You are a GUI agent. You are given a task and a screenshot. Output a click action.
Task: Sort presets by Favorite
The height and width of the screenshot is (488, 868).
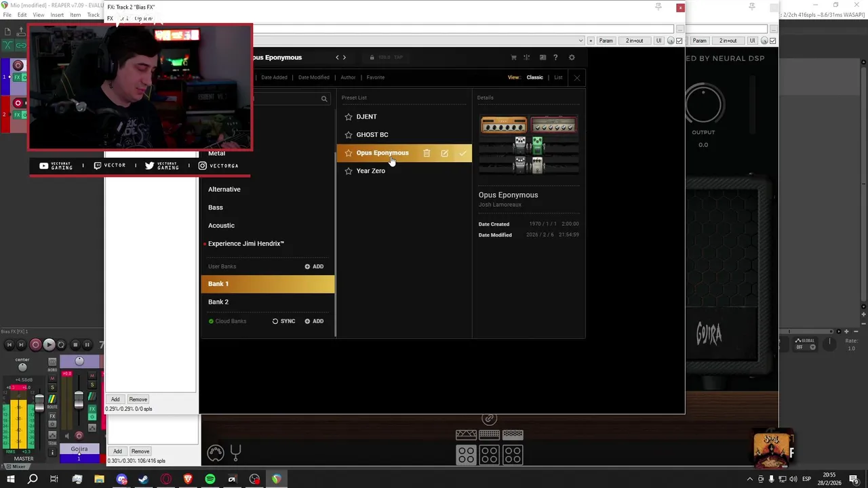pyautogui.click(x=376, y=77)
